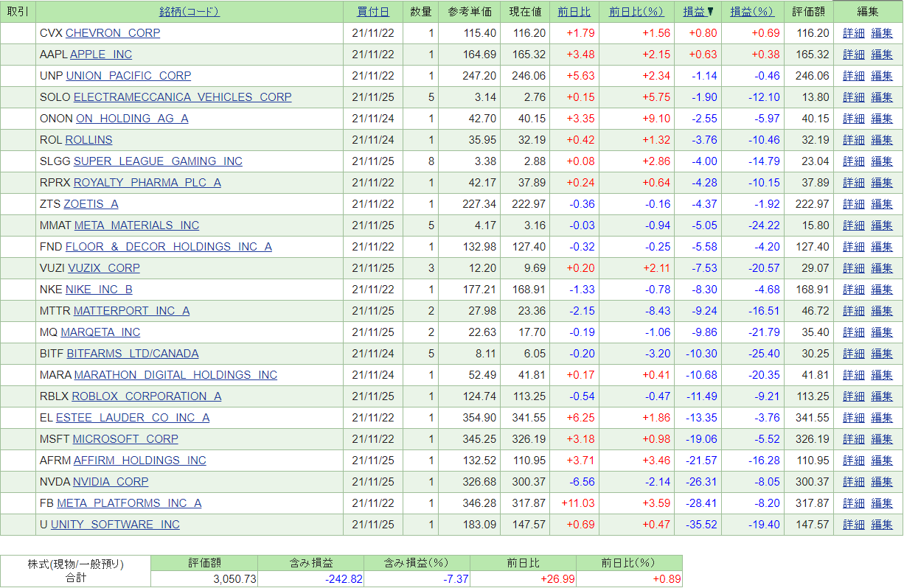View 詳細 for the MARA row
This screenshot has height=588, width=904.
[x=854, y=375]
